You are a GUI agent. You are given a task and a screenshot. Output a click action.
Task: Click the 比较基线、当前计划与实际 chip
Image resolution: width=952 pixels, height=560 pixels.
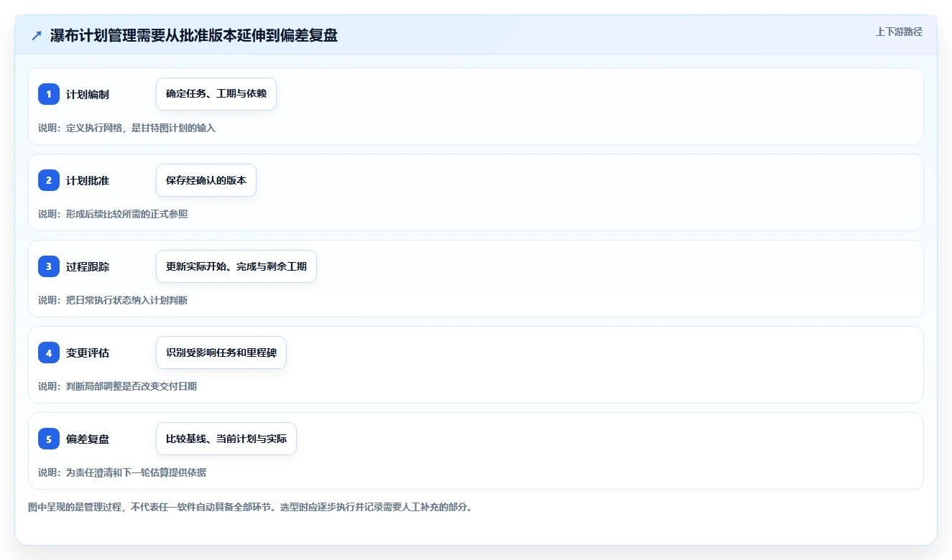click(226, 439)
